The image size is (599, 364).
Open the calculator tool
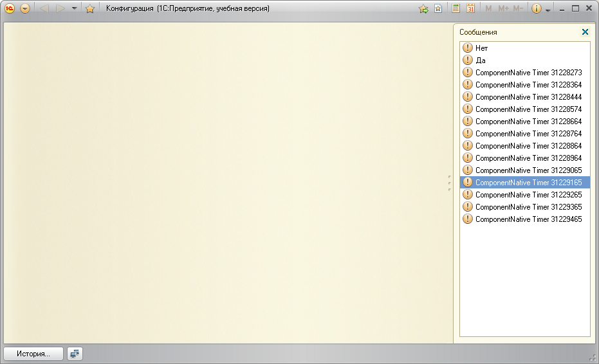coord(456,8)
